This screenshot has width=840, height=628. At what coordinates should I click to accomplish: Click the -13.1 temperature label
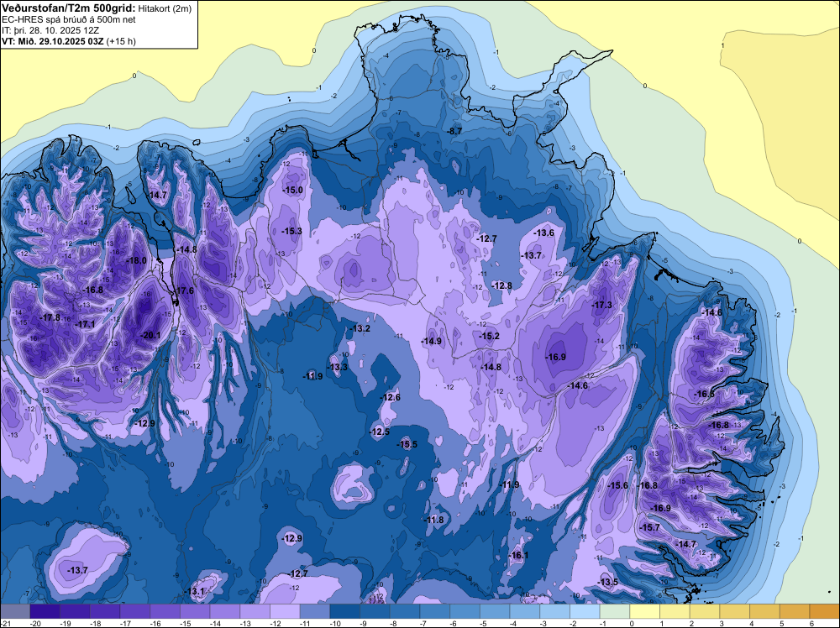[195, 592]
